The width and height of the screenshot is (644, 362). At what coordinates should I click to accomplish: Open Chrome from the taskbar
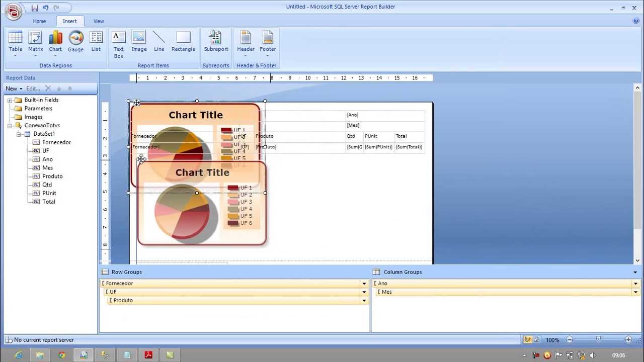pos(62,355)
